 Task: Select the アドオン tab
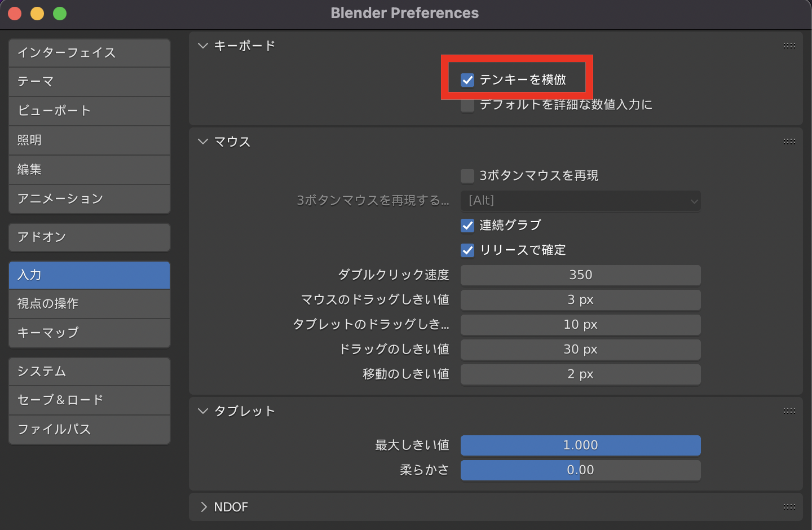[89, 237]
